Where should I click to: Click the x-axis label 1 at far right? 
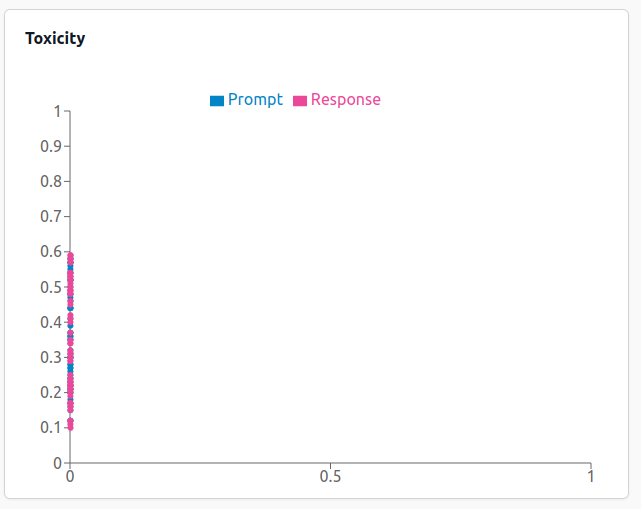click(x=591, y=477)
